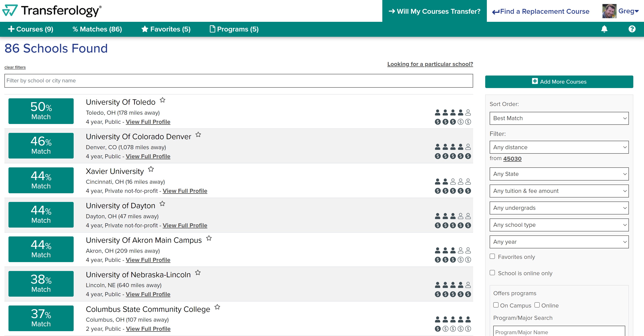
Task: Favorite Columbus State Community College
Action: click(x=217, y=307)
